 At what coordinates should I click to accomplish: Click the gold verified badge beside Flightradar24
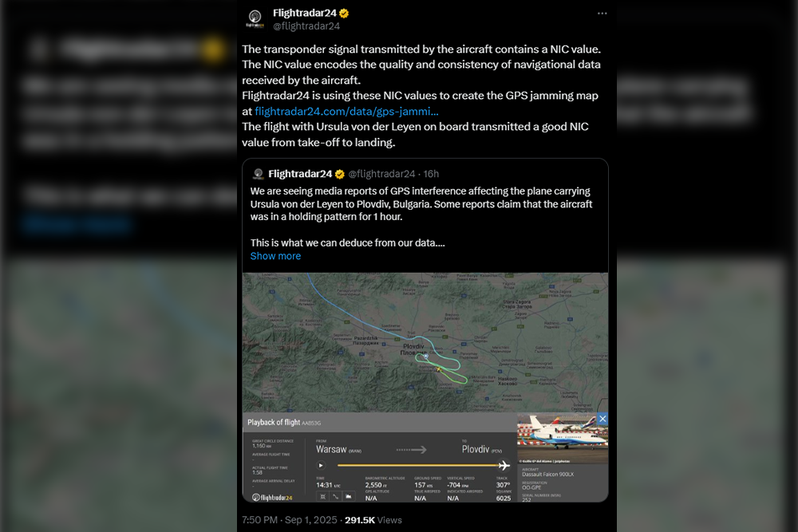(x=345, y=14)
